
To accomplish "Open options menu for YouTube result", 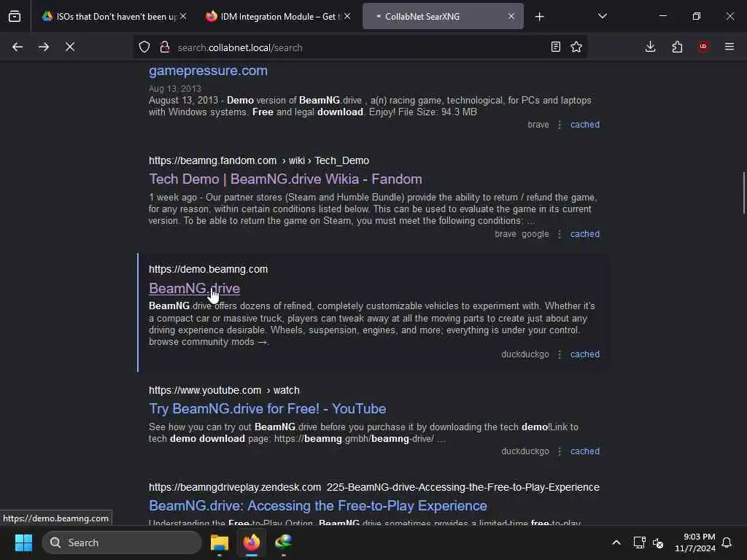I will tap(560, 451).
